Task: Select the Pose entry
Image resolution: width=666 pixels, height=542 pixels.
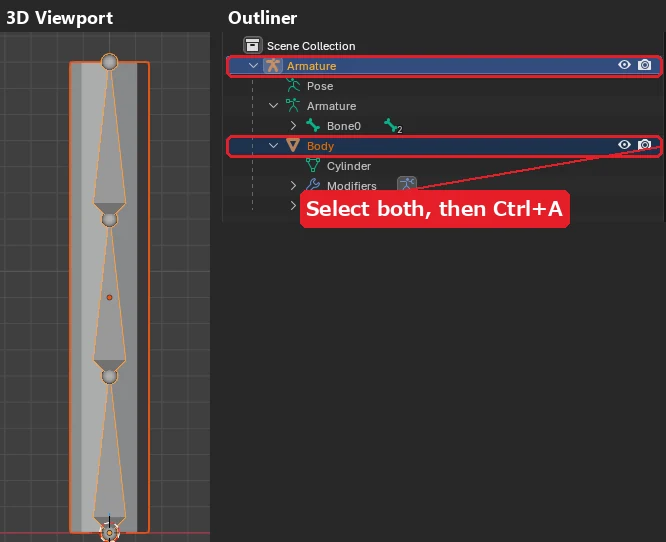Action: [x=320, y=86]
